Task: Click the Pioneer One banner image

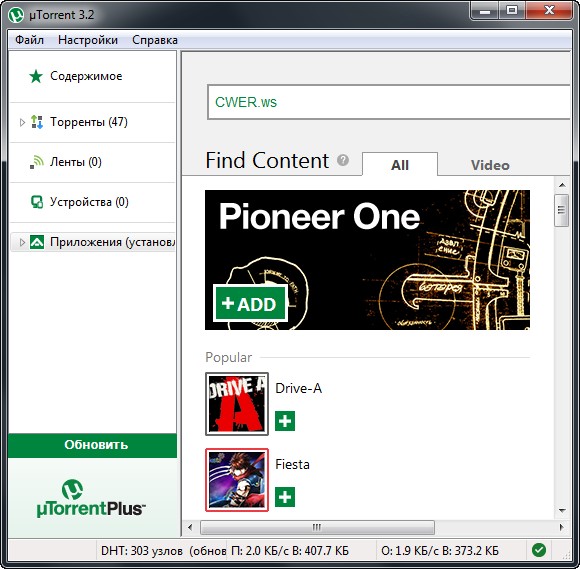Action: 367,260
